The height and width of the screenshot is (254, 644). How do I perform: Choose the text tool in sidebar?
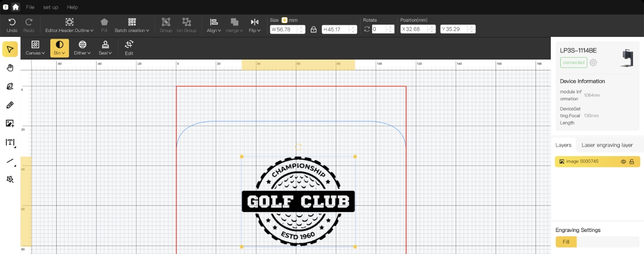point(10,142)
